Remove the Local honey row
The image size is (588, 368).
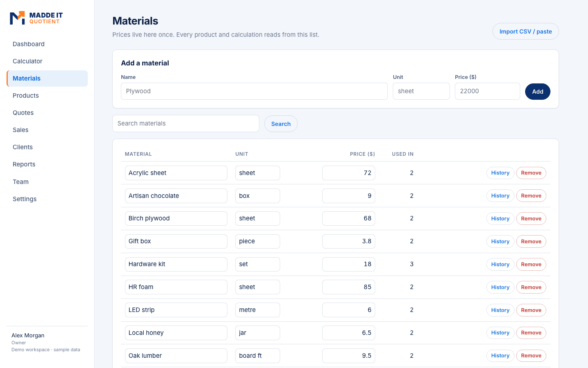tap(531, 333)
